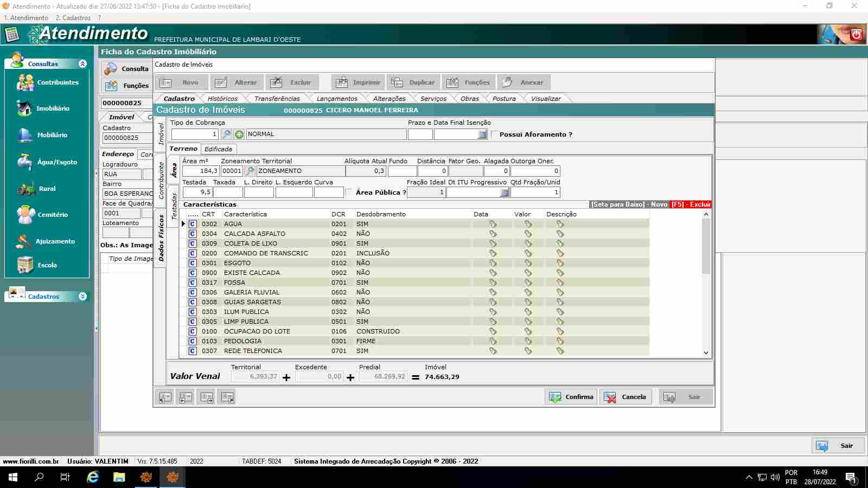Open Internet Explorer from the taskbar
The width and height of the screenshot is (868, 488).
point(93,477)
